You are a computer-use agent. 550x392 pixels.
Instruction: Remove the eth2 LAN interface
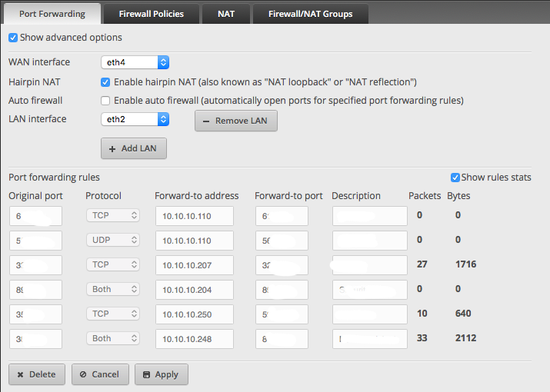pos(235,121)
